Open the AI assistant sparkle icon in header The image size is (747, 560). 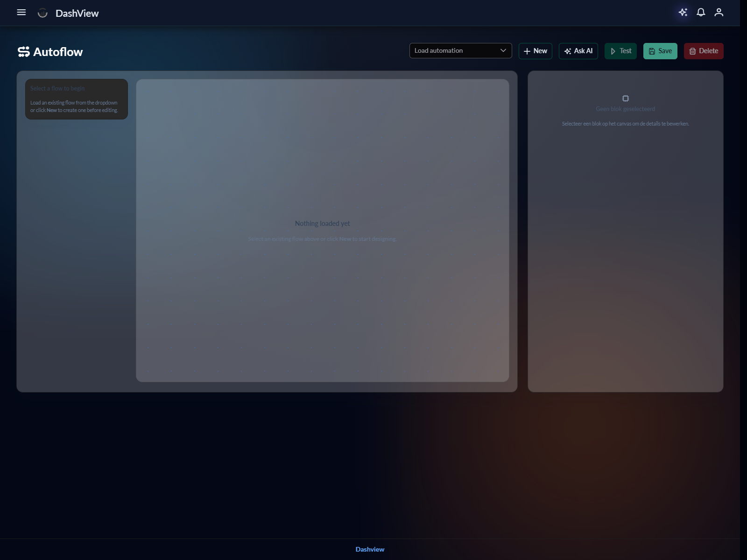point(683,13)
